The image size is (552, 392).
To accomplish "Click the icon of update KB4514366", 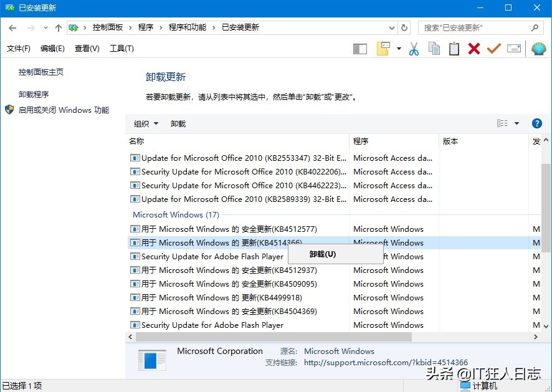I will (x=135, y=242).
